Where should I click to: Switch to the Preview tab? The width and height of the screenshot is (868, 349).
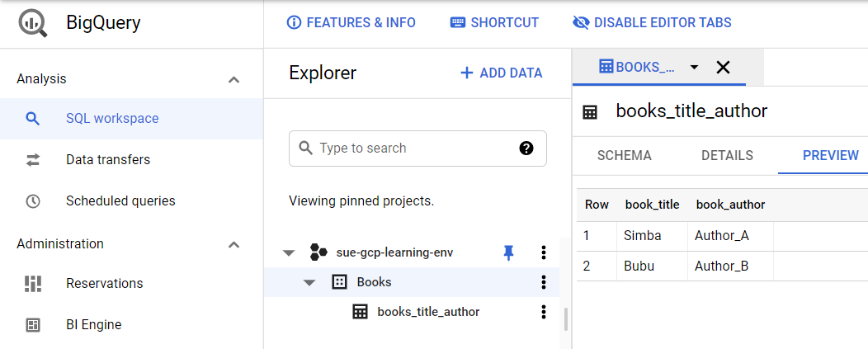(830, 156)
